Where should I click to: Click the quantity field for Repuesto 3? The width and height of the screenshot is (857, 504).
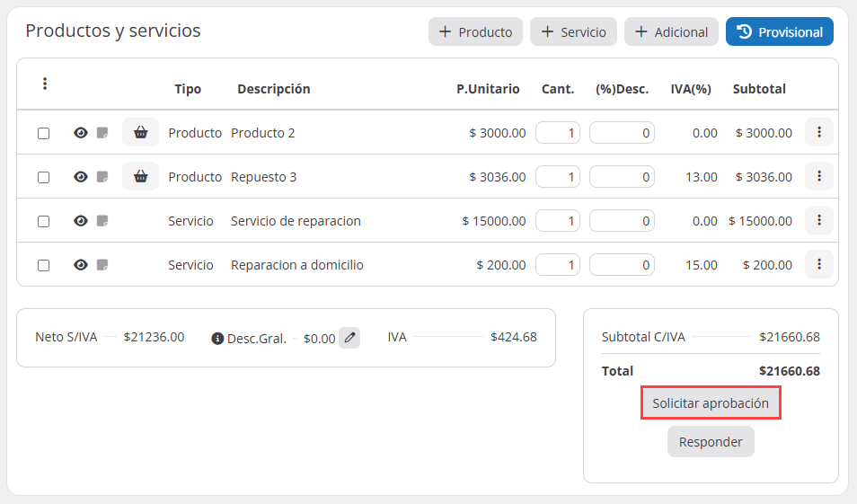point(558,177)
